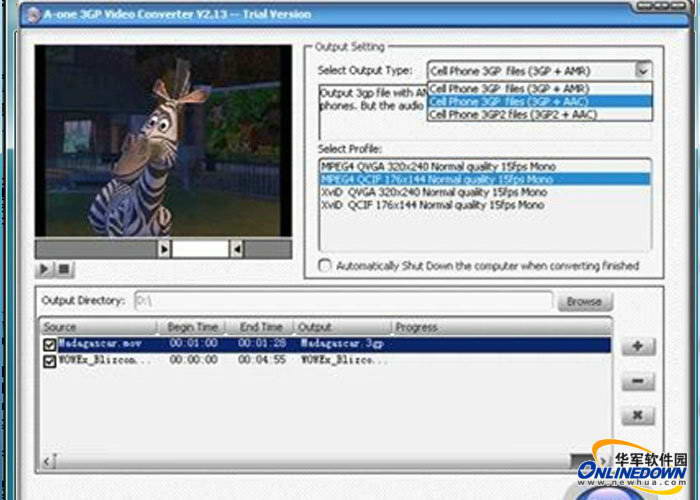The height and width of the screenshot is (500, 700).
Task: Toggle checkbox for Madagascar.mov
Action: point(50,345)
